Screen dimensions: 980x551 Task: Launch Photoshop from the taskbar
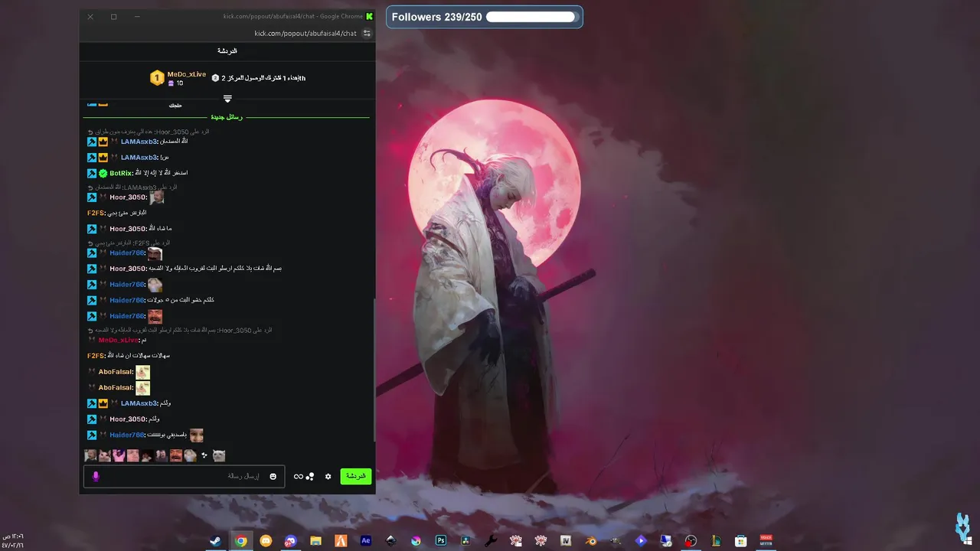pyautogui.click(x=441, y=541)
